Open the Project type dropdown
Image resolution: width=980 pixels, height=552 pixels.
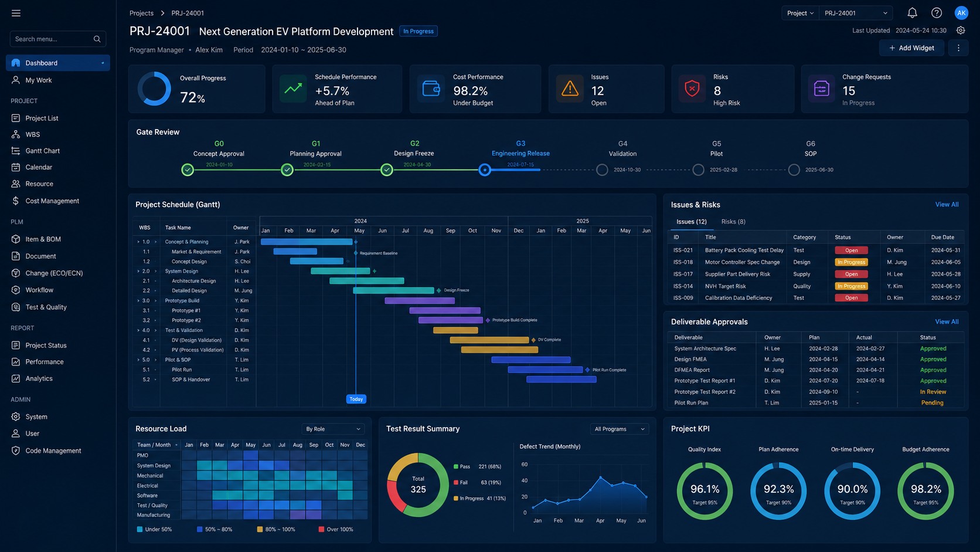coord(800,13)
